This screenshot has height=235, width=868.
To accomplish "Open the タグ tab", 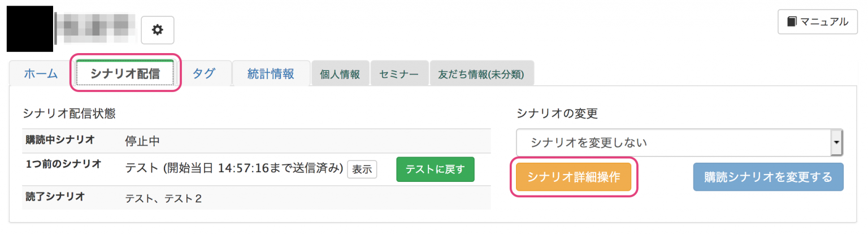I will point(203,73).
